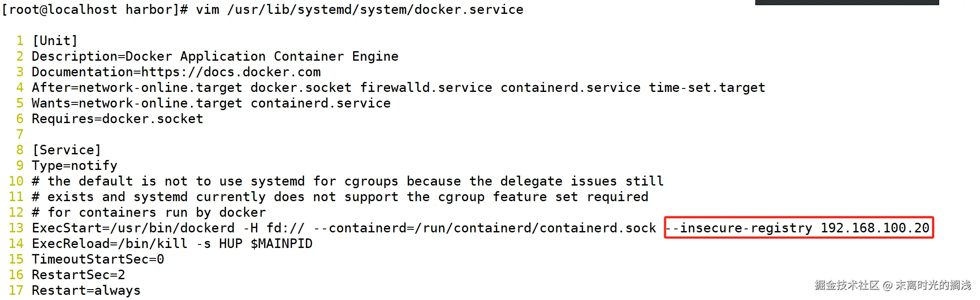Place cursor on the [Unit] section header
The width and height of the screenshot is (980, 300).
pyautogui.click(x=55, y=41)
